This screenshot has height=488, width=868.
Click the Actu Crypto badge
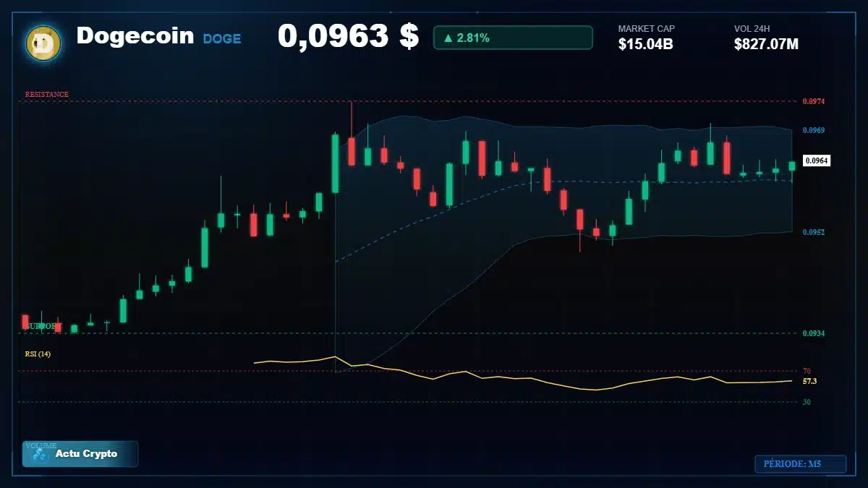click(x=80, y=454)
